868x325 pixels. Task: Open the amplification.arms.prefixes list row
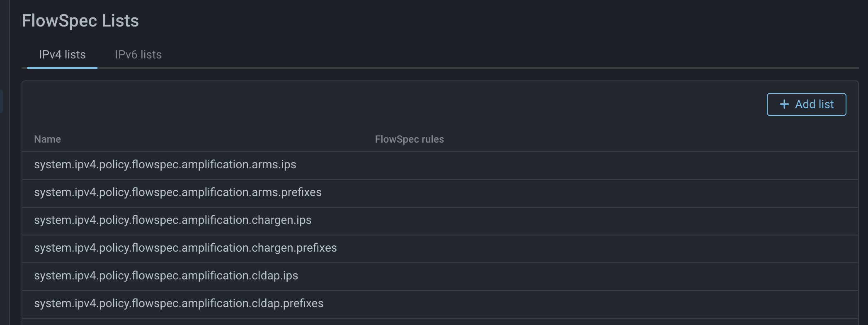point(177,192)
